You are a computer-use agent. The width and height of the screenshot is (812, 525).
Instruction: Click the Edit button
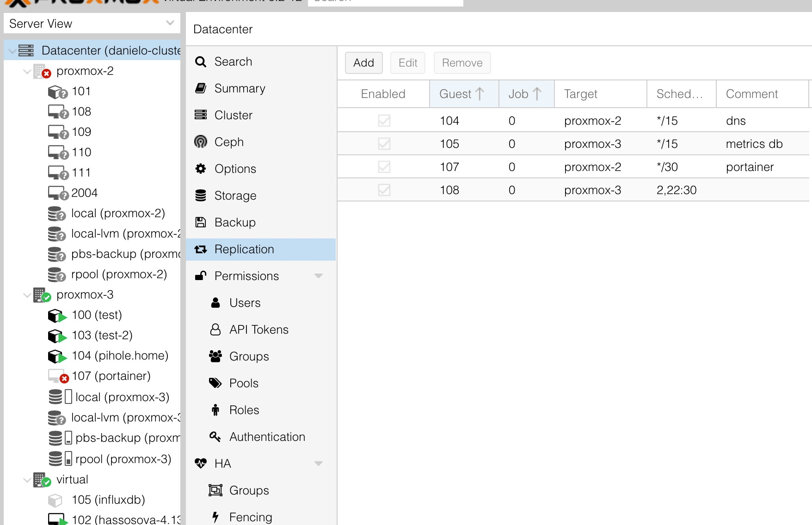click(408, 63)
